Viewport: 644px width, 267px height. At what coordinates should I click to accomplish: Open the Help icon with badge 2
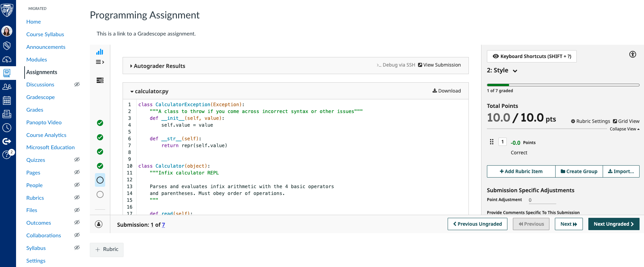tap(8, 154)
